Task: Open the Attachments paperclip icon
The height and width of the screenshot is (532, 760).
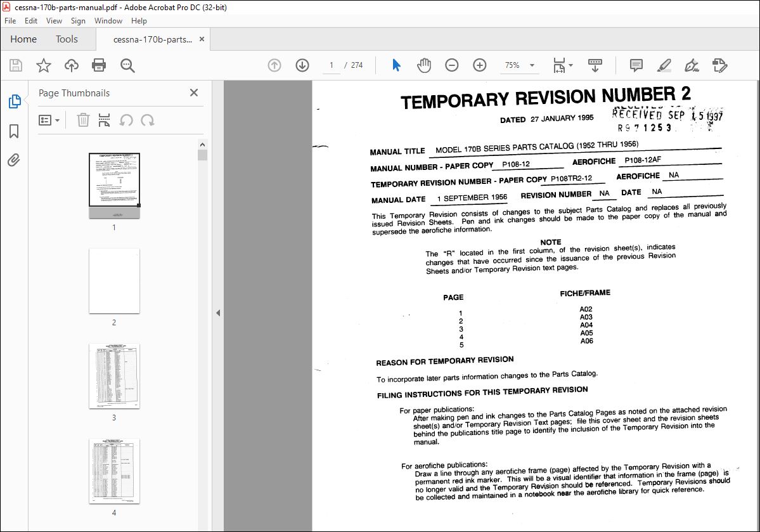Action: coord(14,160)
